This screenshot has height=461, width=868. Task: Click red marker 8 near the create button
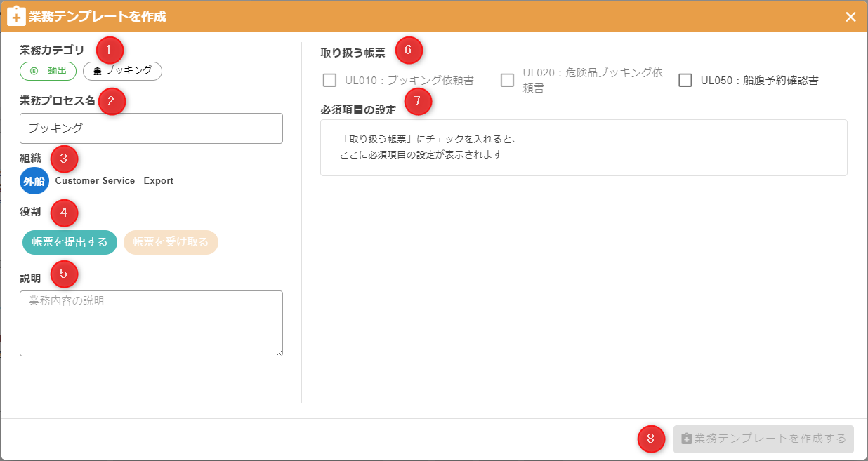tap(651, 439)
